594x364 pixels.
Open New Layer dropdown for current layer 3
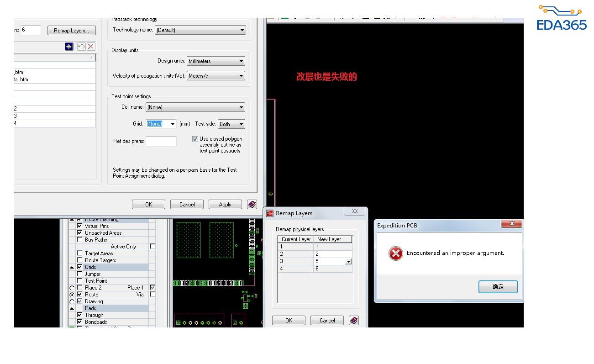coord(348,262)
